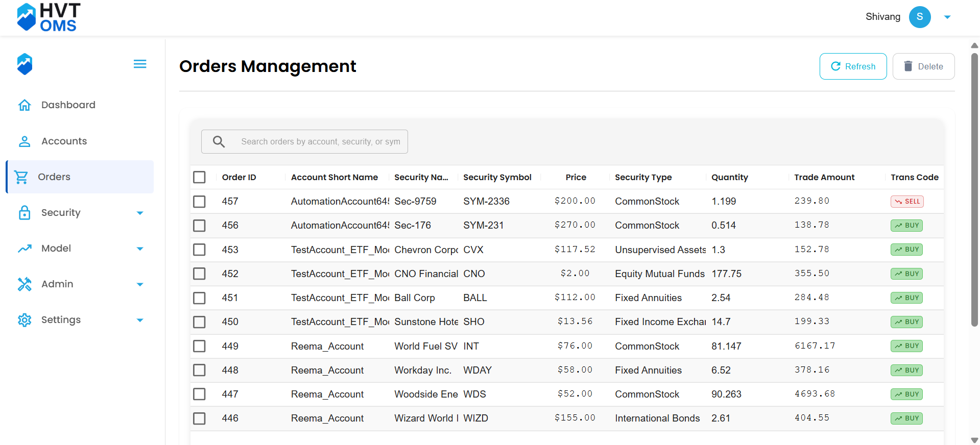The width and height of the screenshot is (980, 445).
Task: Click the scrollbar up arrow
Action: coord(974,45)
